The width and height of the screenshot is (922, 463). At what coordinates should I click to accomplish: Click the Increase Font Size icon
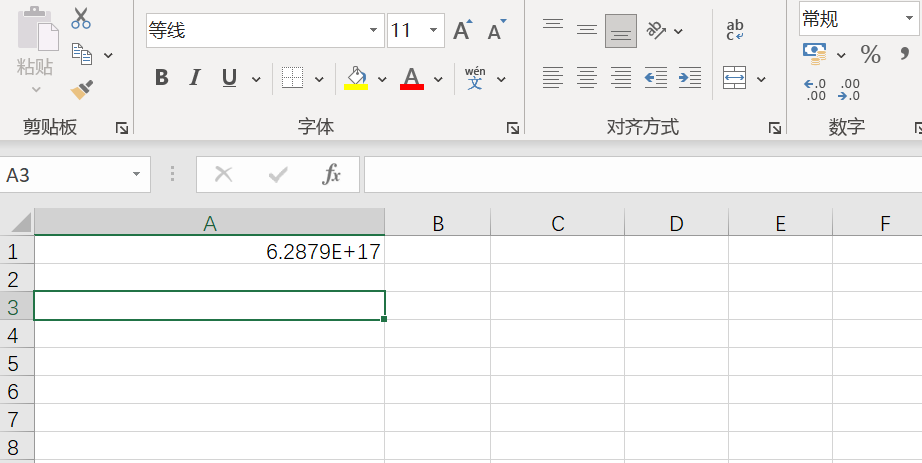click(462, 31)
